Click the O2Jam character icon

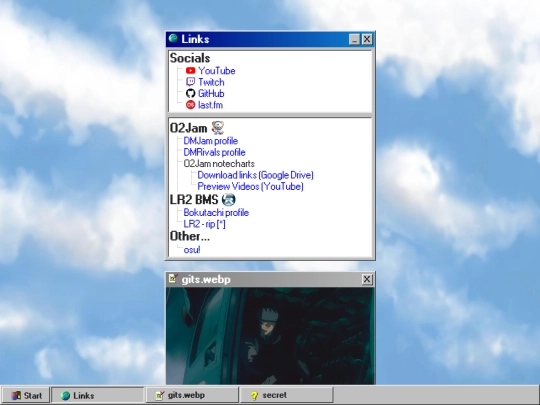[x=218, y=128]
